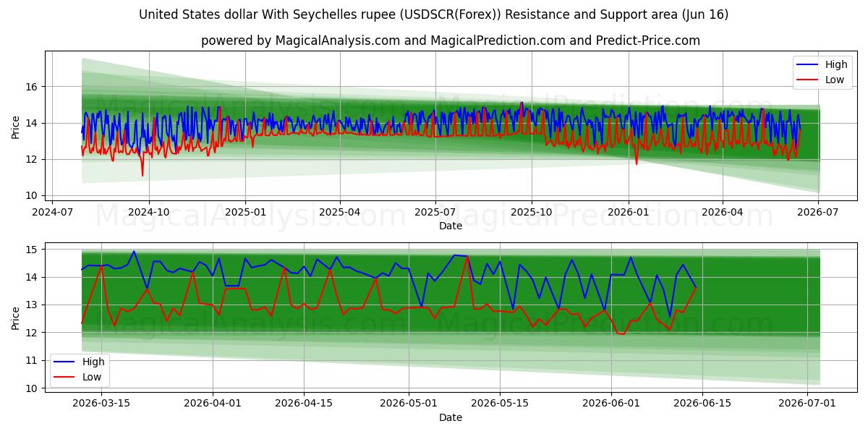Click the blue line swatch in top legend
868x434 pixels.
(x=807, y=65)
